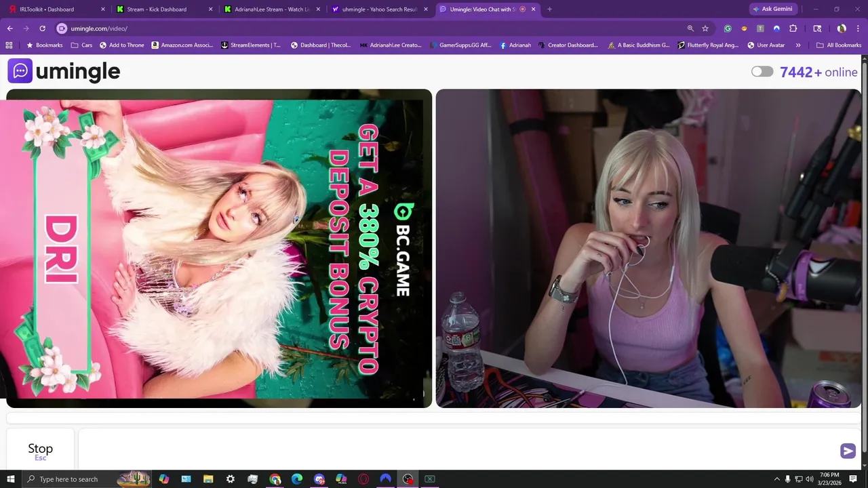
Task: Open the Chrome profile avatar
Action: [x=842, y=28]
